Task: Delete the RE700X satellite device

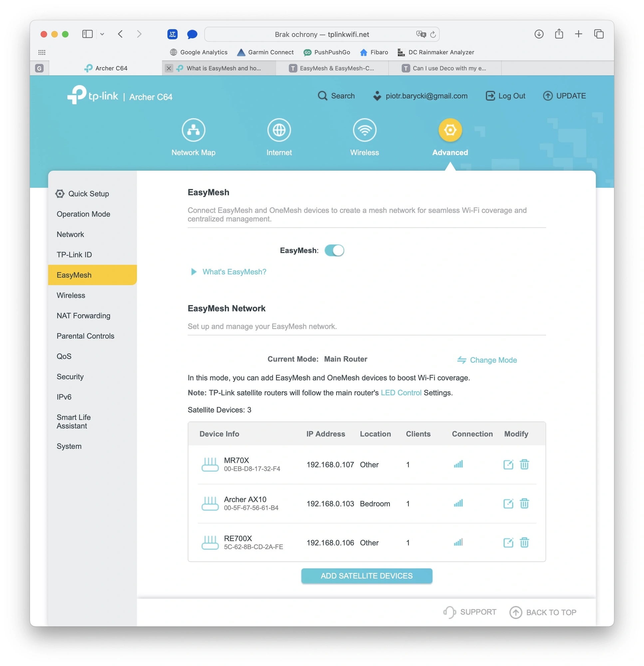Action: point(524,542)
